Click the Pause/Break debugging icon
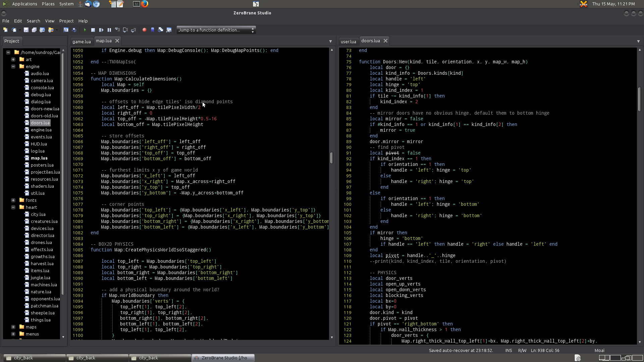Viewport: 644px width, 362px height. [x=109, y=30]
